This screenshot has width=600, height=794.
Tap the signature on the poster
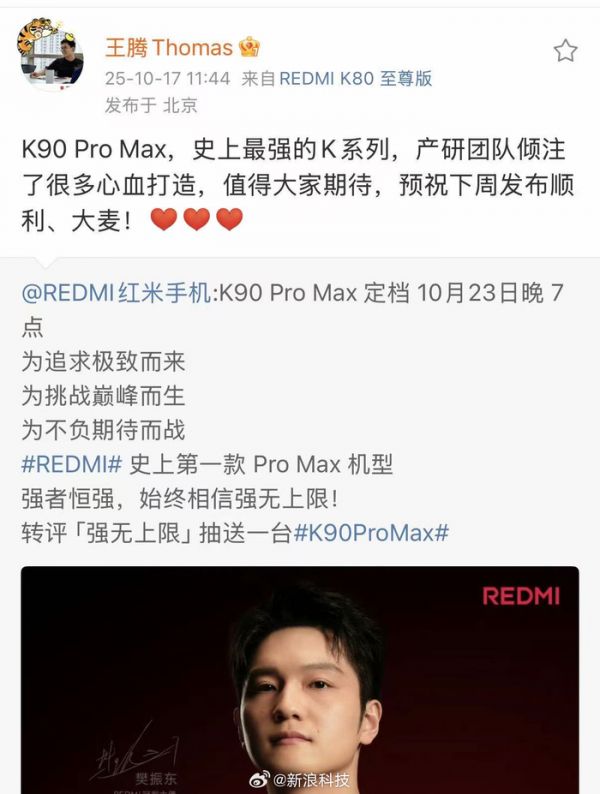134,753
